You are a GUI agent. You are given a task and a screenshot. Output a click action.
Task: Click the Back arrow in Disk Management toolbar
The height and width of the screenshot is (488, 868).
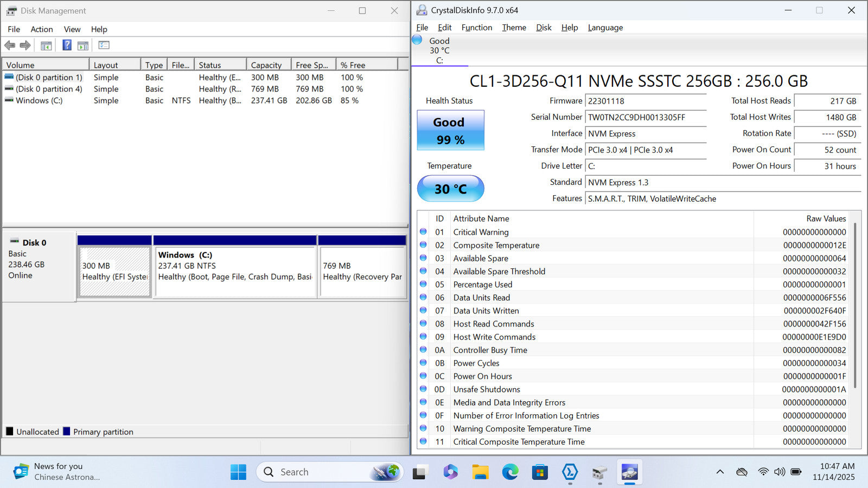click(10, 46)
